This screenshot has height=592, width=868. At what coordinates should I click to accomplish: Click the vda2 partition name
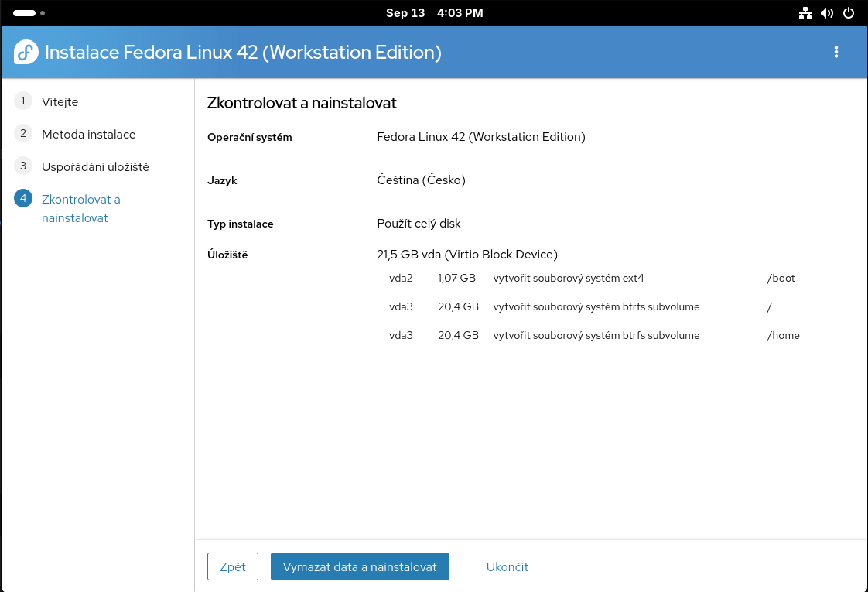(401, 278)
